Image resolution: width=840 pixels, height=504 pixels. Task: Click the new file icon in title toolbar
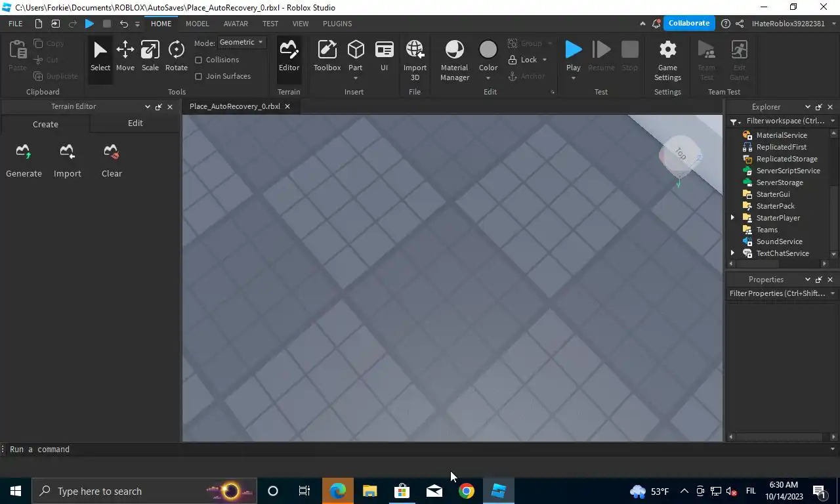tap(38, 24)
